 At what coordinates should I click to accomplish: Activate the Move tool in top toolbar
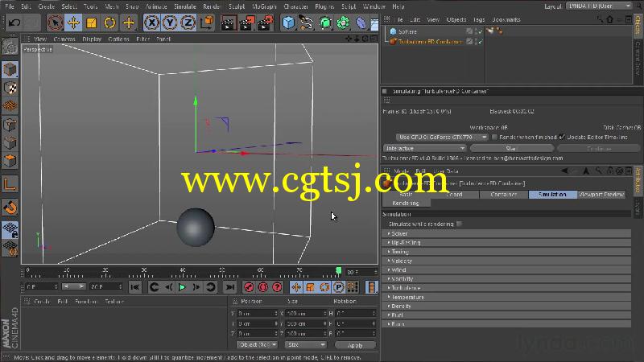[73, 23]
